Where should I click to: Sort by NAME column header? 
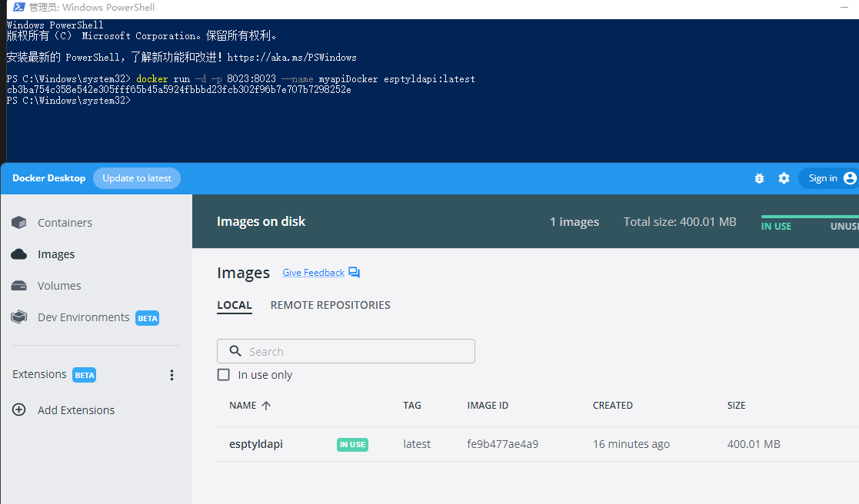[x=243, y=406]
